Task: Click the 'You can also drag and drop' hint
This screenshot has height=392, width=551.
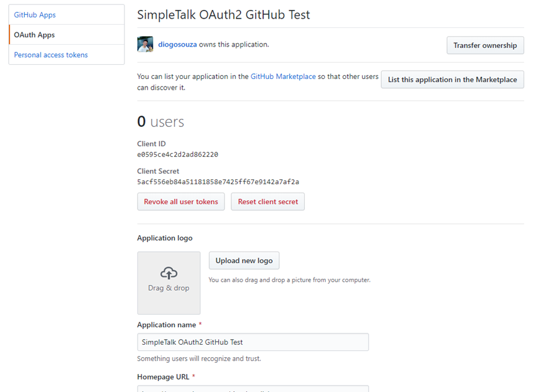Action: click(290, 280)
